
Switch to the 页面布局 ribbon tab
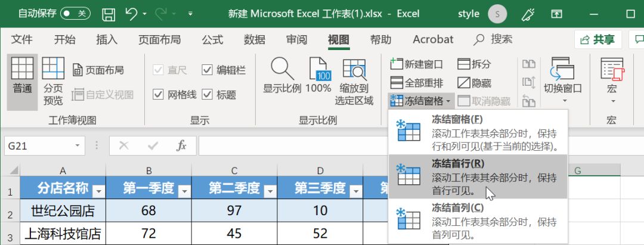(x=159, y=39)
